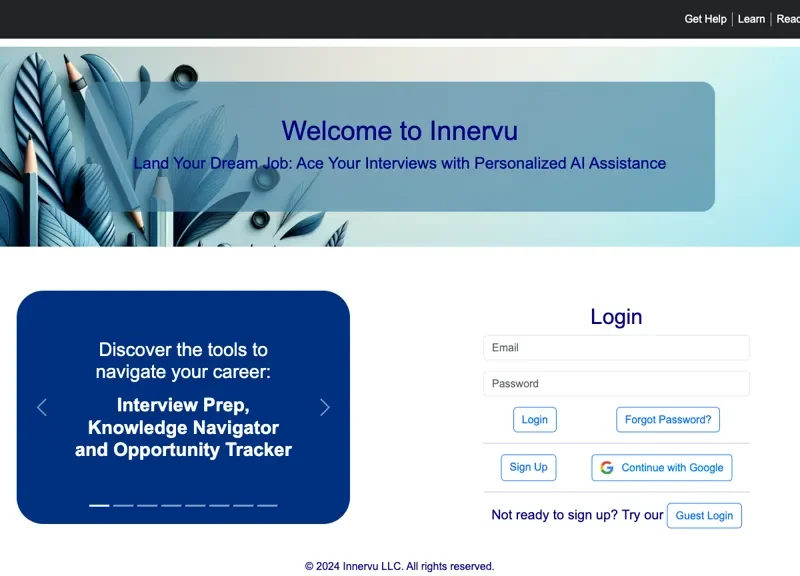Select the first carousel indicator dot
The height and width of the screenshot is (576, 800).
coord(99,505)
